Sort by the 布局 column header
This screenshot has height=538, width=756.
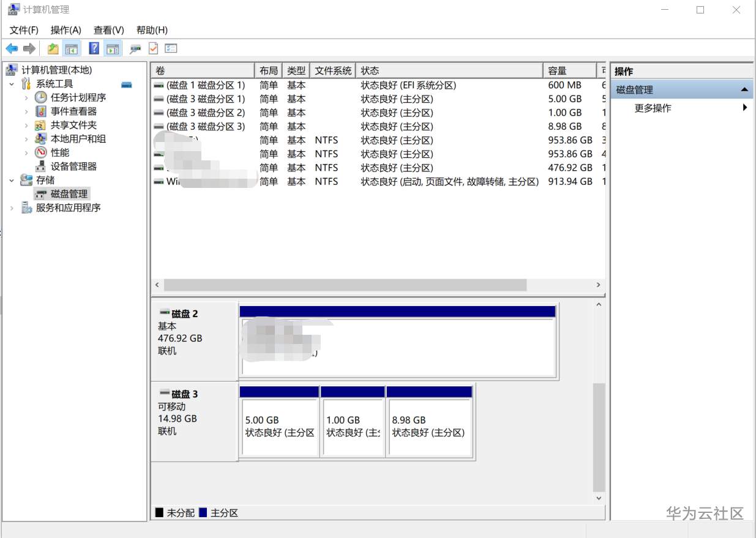(x=268, y=70)
